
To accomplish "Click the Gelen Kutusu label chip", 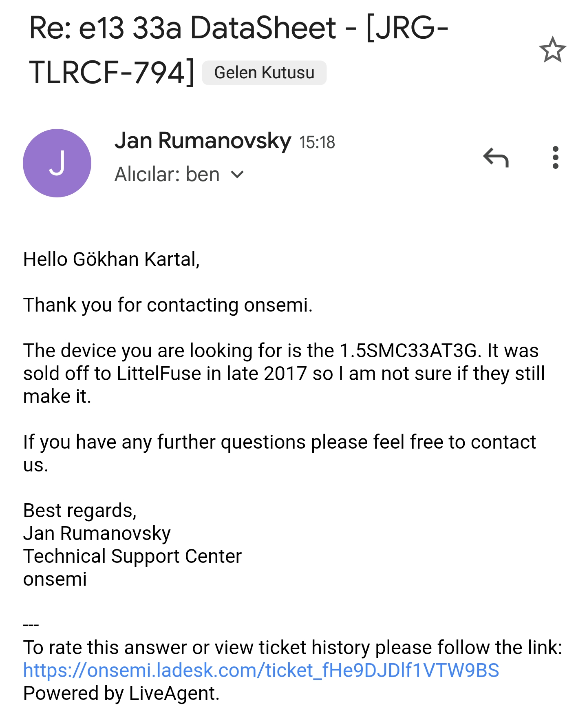I will pos(264,73).
